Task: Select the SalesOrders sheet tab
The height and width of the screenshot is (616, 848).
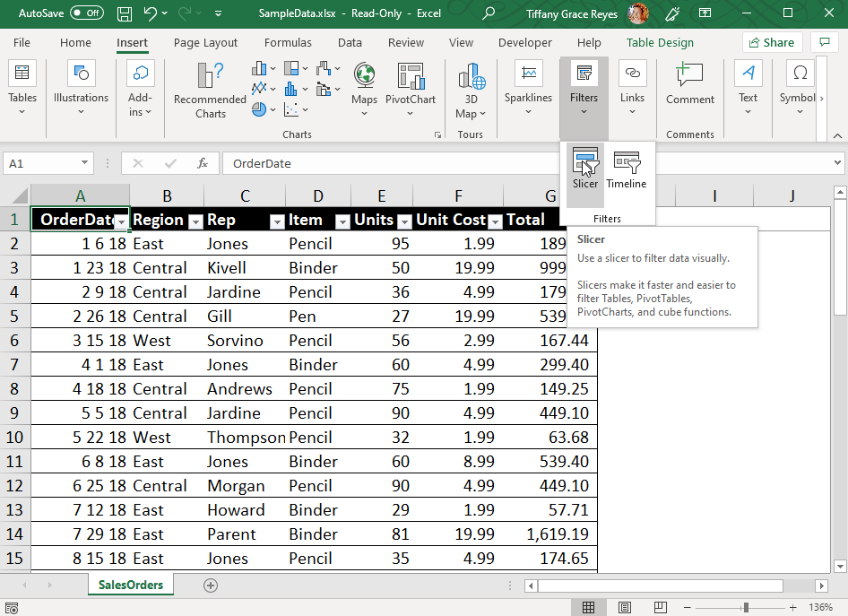Action: [130, 584]
